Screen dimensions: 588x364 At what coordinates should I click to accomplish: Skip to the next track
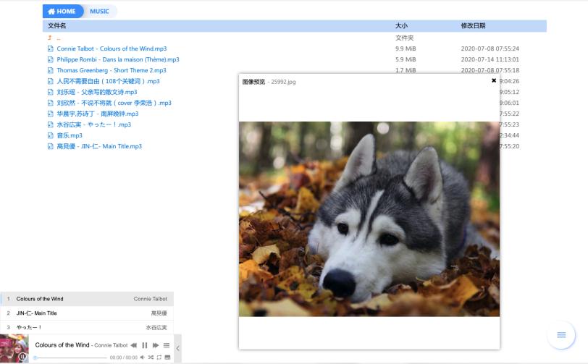pos(156,345)
